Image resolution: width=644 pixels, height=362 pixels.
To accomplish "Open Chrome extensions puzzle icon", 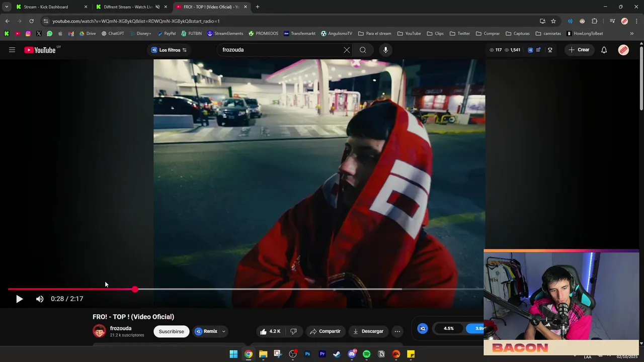I will coord(595,21).
